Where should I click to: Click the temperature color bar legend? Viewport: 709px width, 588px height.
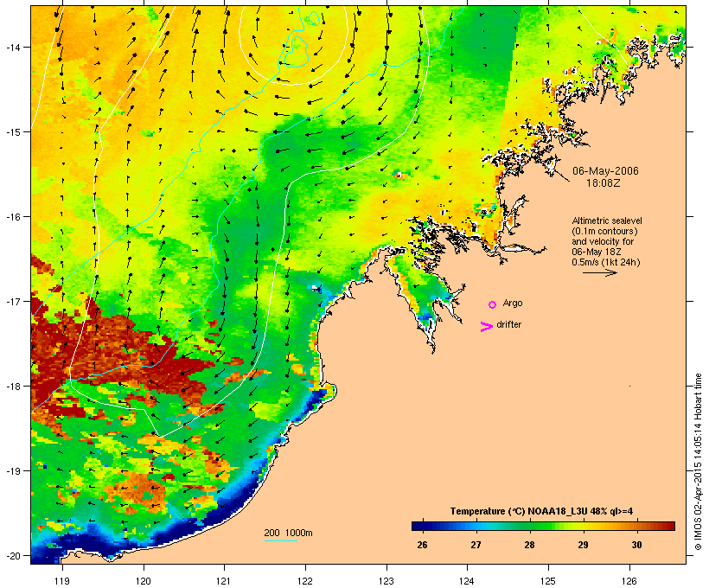click(x=543, y=526)
